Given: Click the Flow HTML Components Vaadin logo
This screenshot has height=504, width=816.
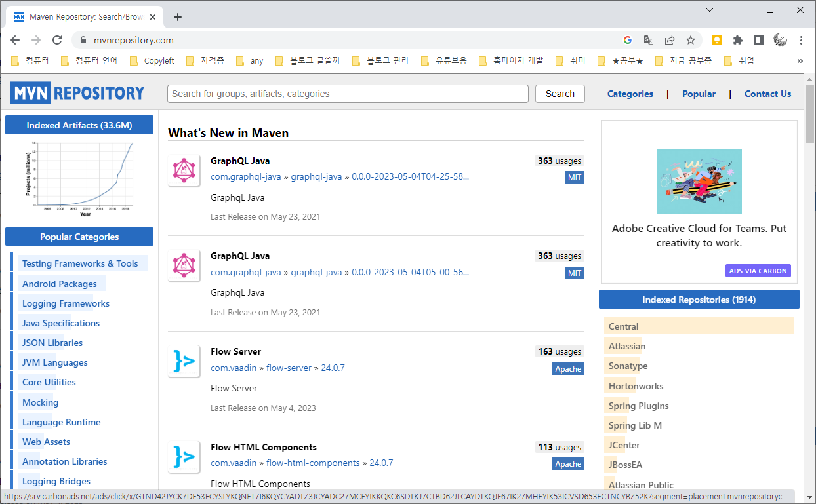Looking at the screenshot, I should click(x=184, y=457).
